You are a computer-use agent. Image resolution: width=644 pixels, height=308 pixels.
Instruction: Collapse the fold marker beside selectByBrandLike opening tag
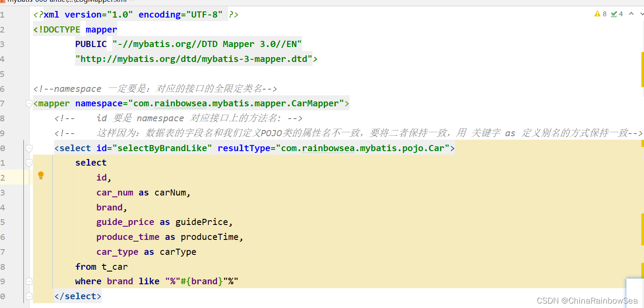(x=29, y=149)
